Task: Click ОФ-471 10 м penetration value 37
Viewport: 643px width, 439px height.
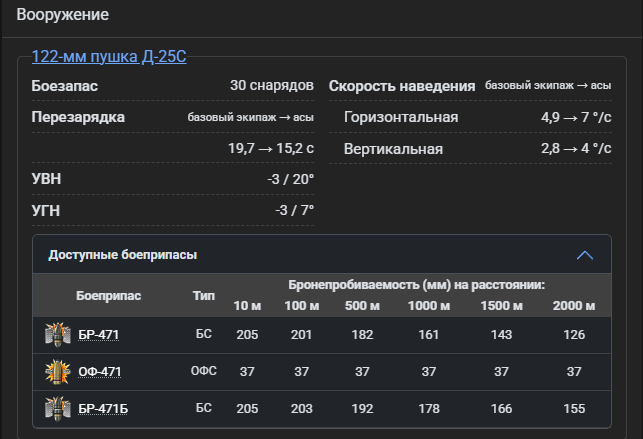Action: click(247, 372)
